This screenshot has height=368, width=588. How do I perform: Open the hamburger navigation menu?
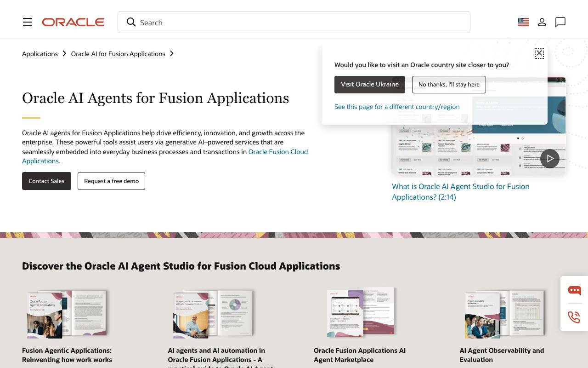point(28,22)
